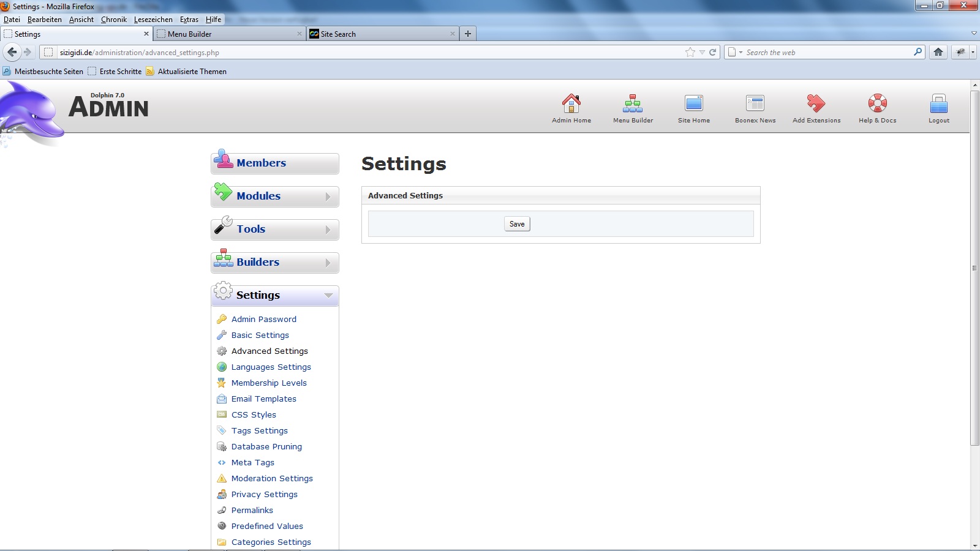The width and height of the screenshot is (980, 551).
Task: Click the Menu Builder header icon
Action: (633, 103)
